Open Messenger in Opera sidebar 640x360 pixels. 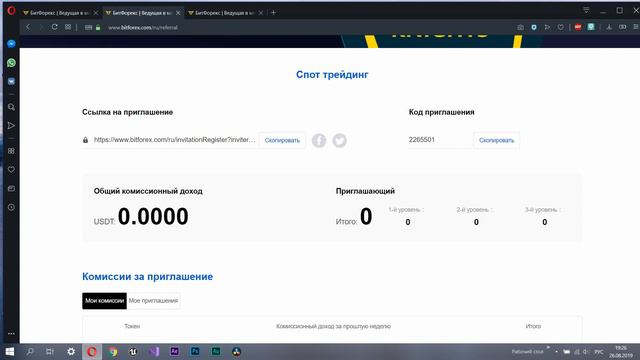(x=11, y=44)
